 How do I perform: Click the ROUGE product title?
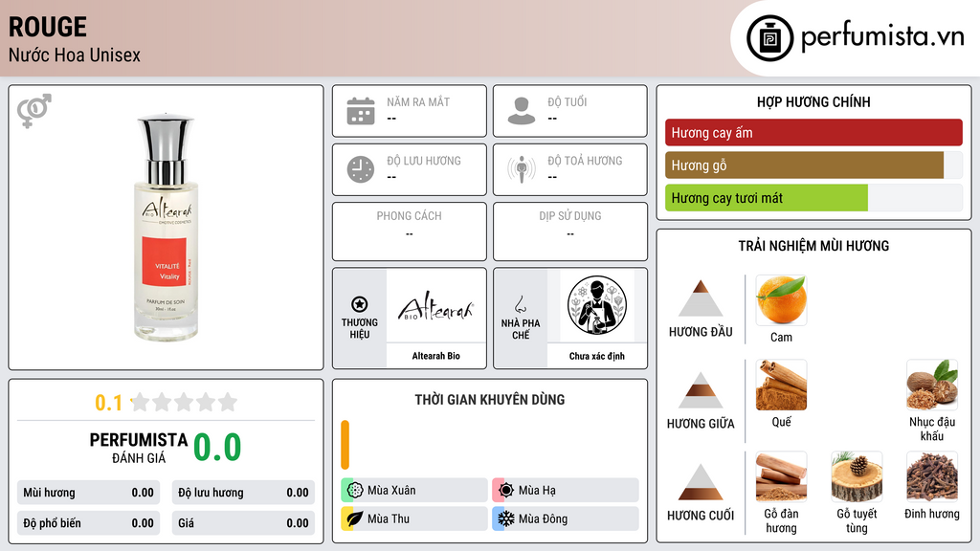point(48,27)
